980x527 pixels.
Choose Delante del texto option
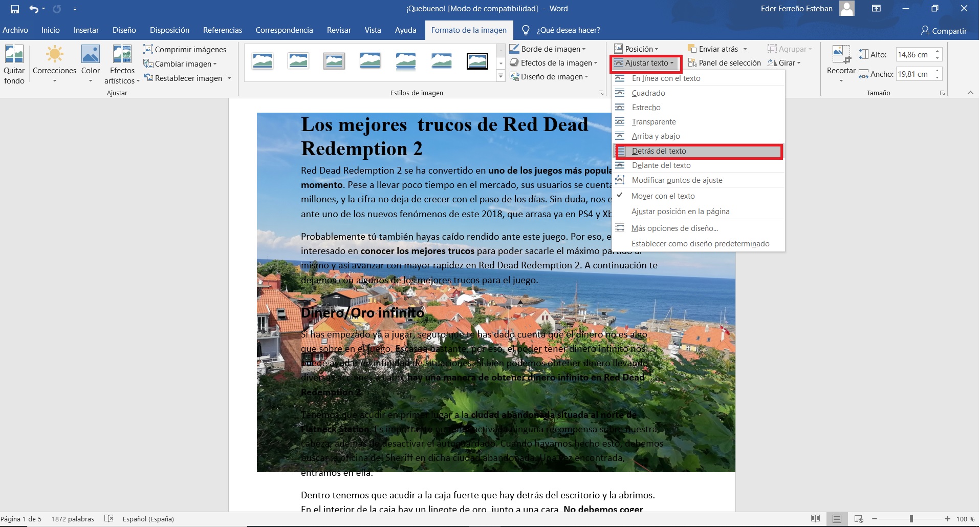699,165
